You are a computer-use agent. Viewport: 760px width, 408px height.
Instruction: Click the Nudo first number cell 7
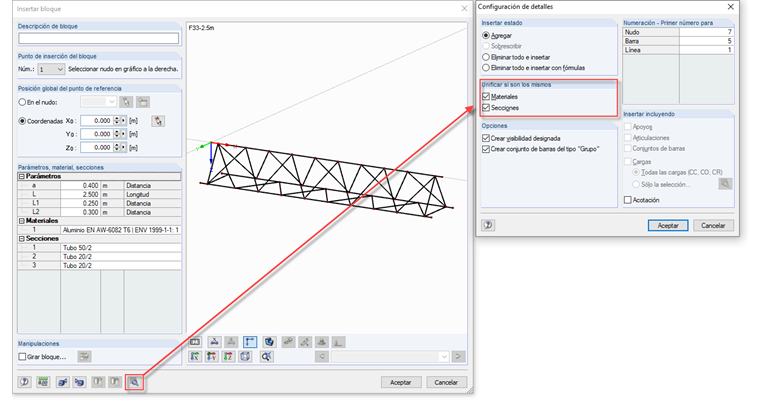tap(706, 32)
